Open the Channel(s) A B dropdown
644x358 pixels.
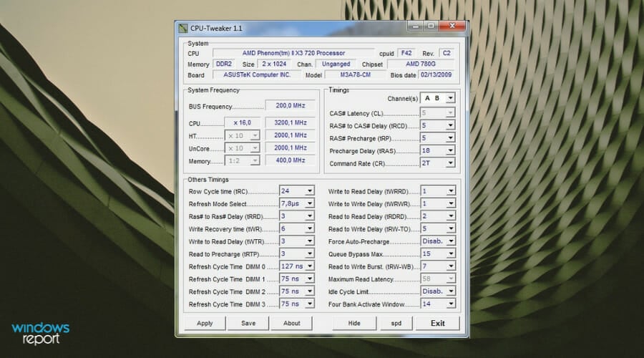point(437,98)
